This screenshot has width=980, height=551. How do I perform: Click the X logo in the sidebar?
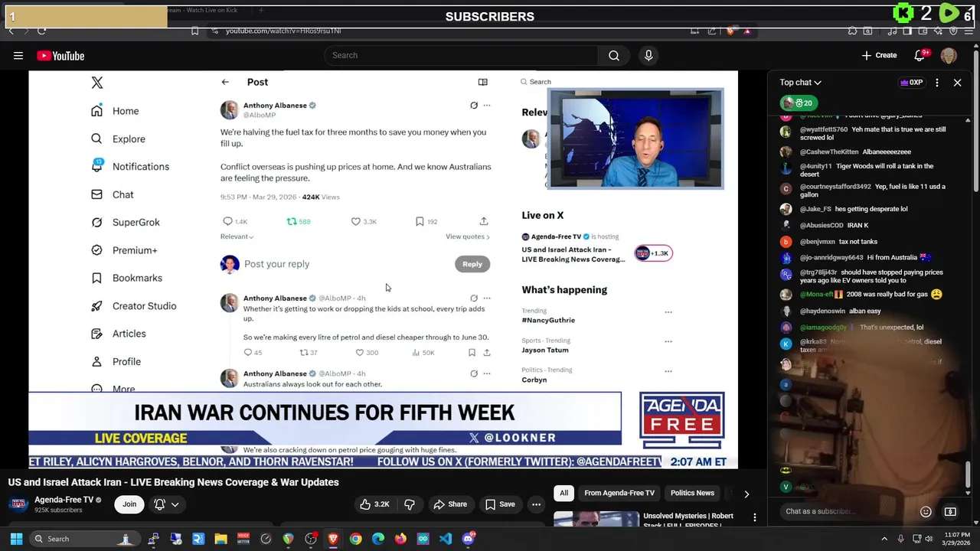pyautogui.click(x=97, y=83)
